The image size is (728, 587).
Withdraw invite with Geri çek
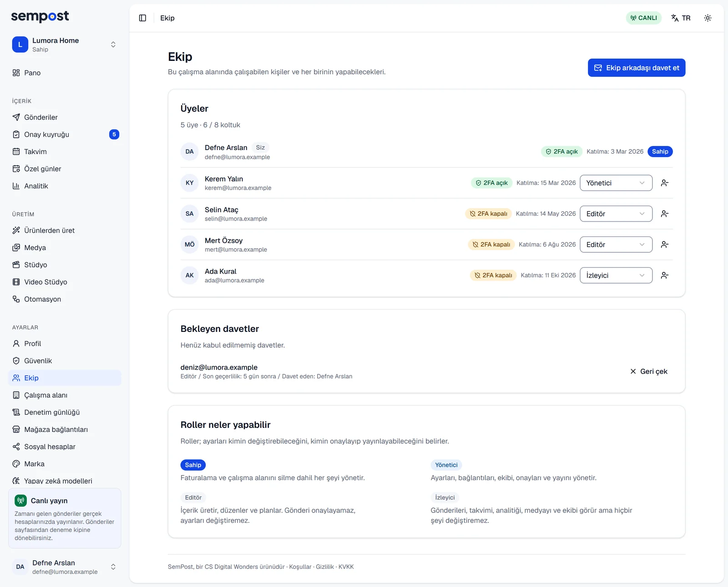pyautogui.click(x=649, y=371)
